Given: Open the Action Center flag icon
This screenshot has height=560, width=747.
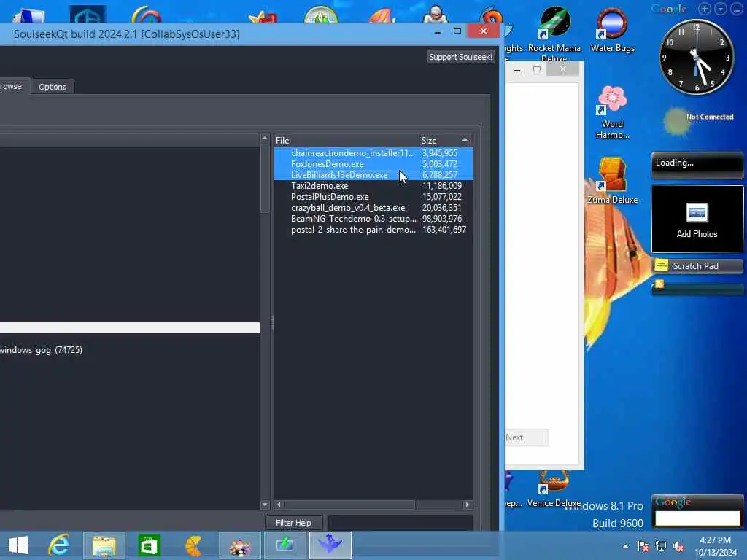Looking at the screenshot, I should (643, 546).
